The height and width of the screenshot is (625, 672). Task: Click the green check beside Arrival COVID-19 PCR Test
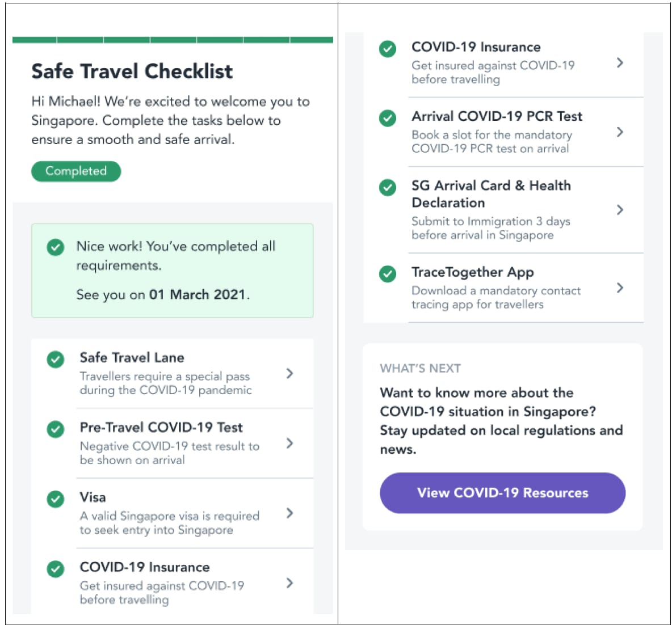click(x=388, y=118)
